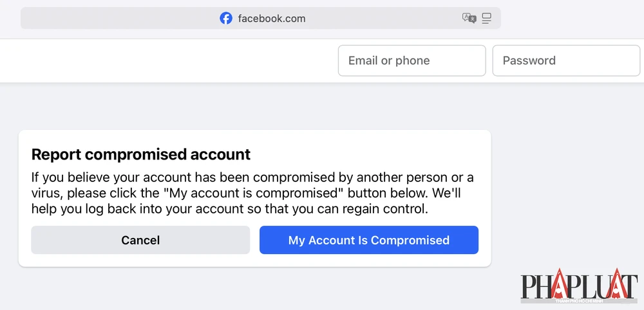Toggle the reader view icon
Viewport: 644px width, 310px height.
pyautogui.click(x=487, y=19)
